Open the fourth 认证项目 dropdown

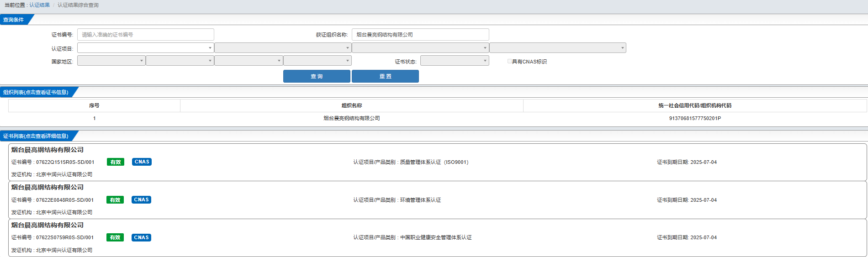(558, 48)
